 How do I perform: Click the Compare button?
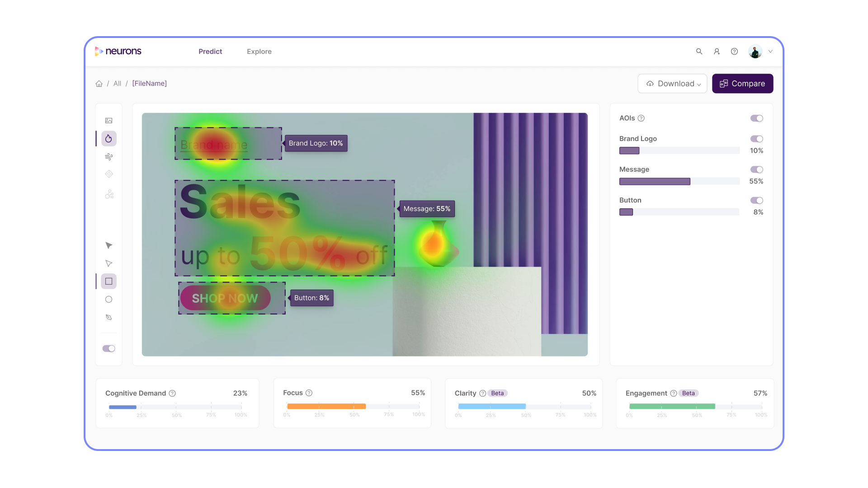pyautogui.click(x=742, y=84)
